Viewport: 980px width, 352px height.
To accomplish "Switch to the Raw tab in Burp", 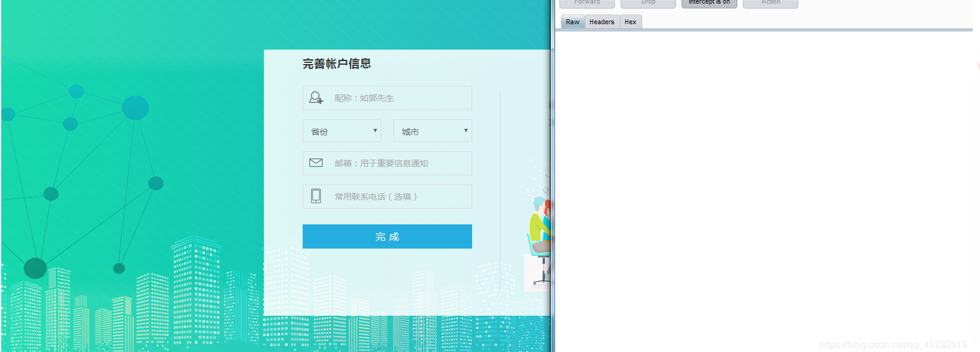I will pos(573,22).
